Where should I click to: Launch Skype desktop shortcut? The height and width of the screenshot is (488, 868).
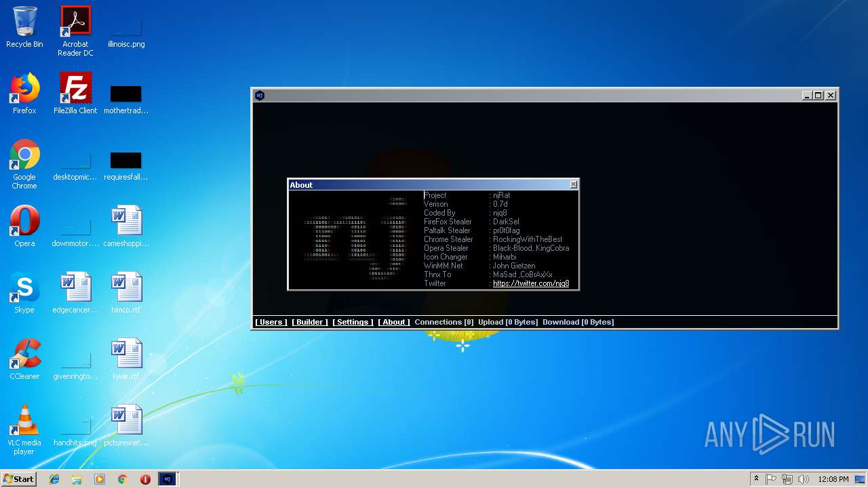(24, 293)
